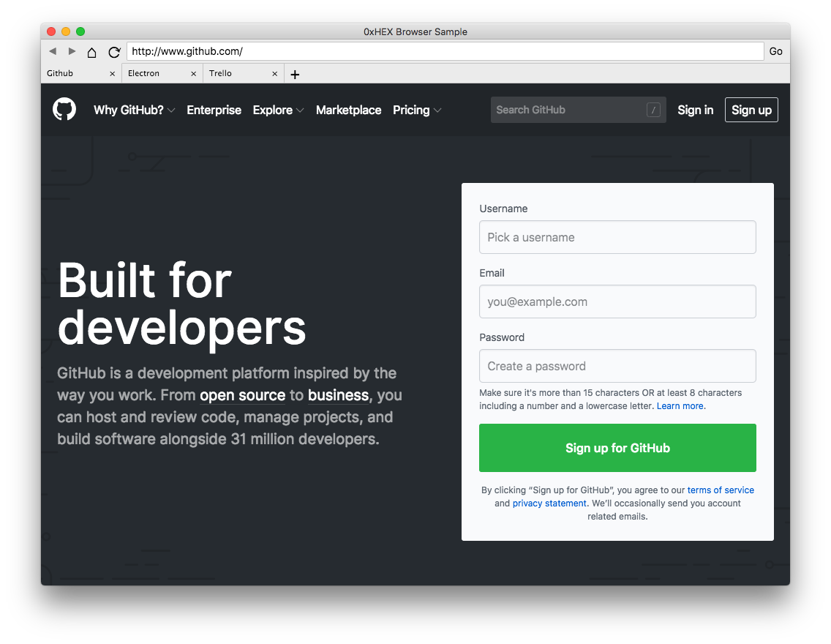Open the terms of service link
Viewport: 831px width, 644px height.
pos(721,490)
